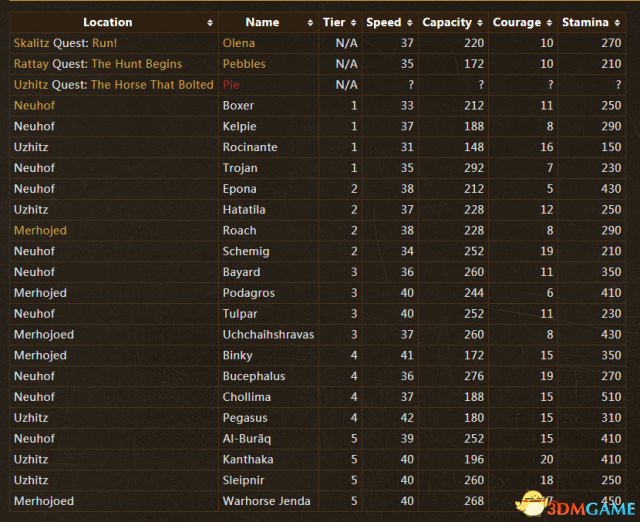Open the Skalitz location link

[31, 43]
